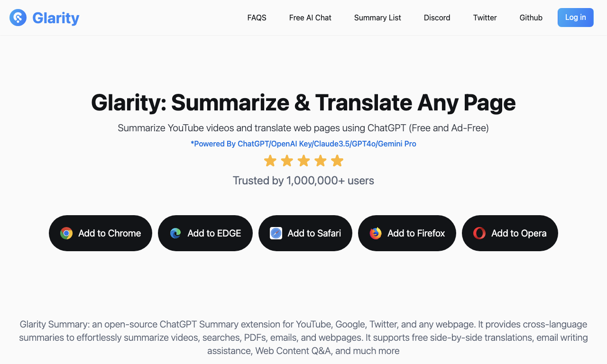Open the Github nav link
Image resolution: width=607 pixels, height=364 pixels.
(x=531, y=18)
